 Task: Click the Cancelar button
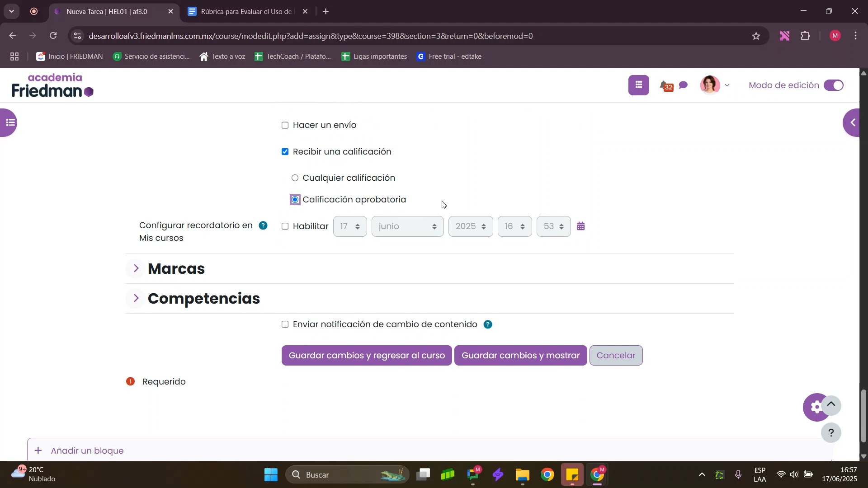616,356
